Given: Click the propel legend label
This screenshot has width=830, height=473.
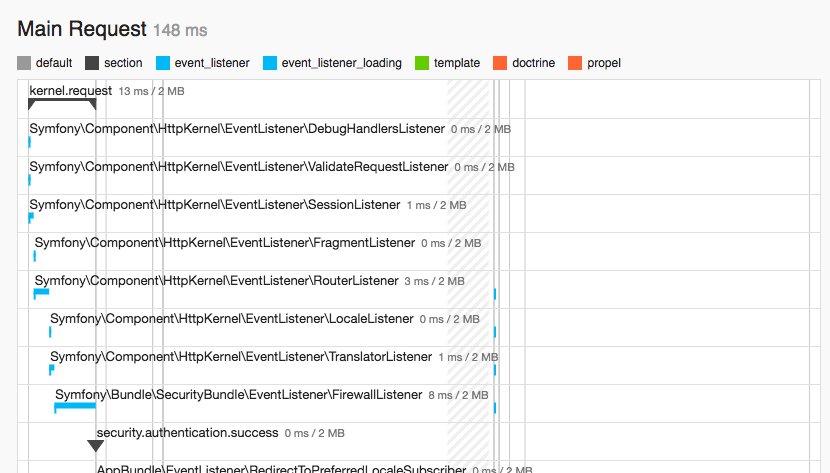Looking at the screenshot, I should pos(604,63).
